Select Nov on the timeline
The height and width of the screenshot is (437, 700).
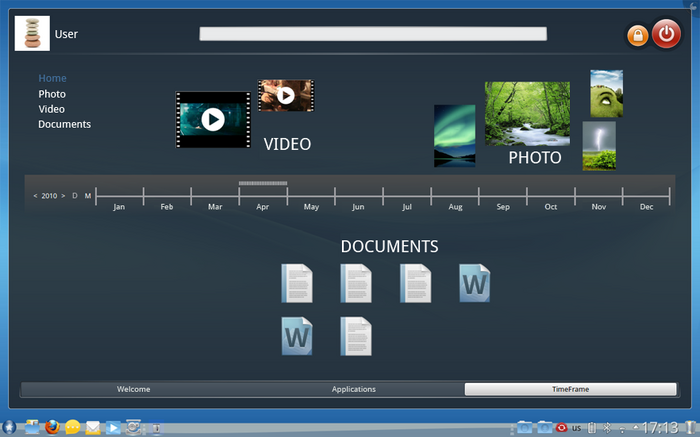pyautogui.click(x=599, y=207)
